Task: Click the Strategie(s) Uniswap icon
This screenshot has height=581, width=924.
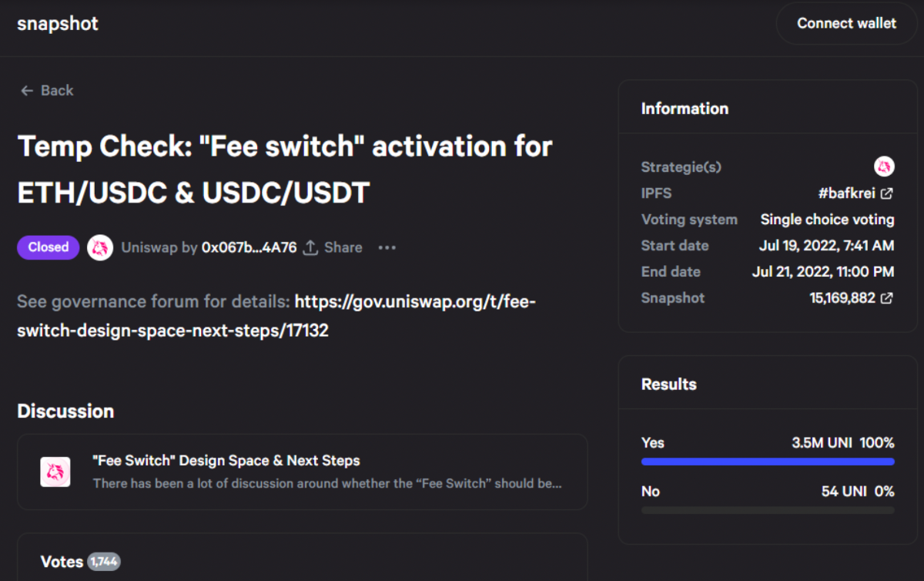Action: (884, 166)
